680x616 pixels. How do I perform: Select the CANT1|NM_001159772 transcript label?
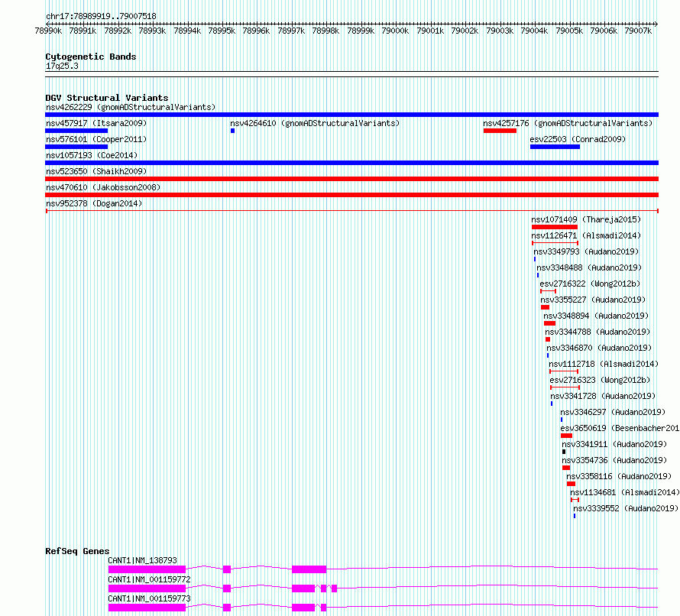point(149,579)
